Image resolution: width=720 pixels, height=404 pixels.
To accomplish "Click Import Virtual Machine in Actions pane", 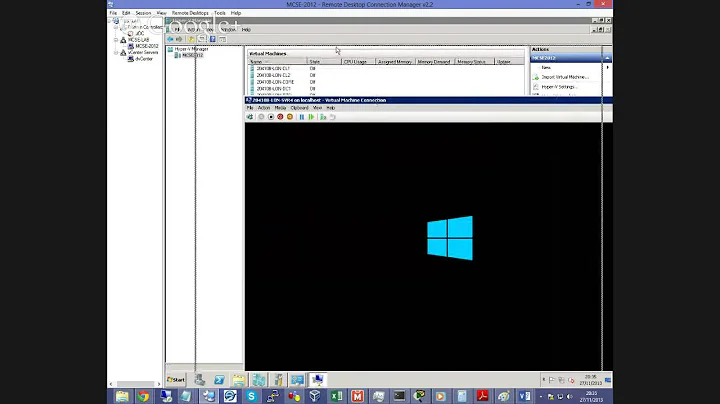I will pyautogui.click(x=565, y=77).
